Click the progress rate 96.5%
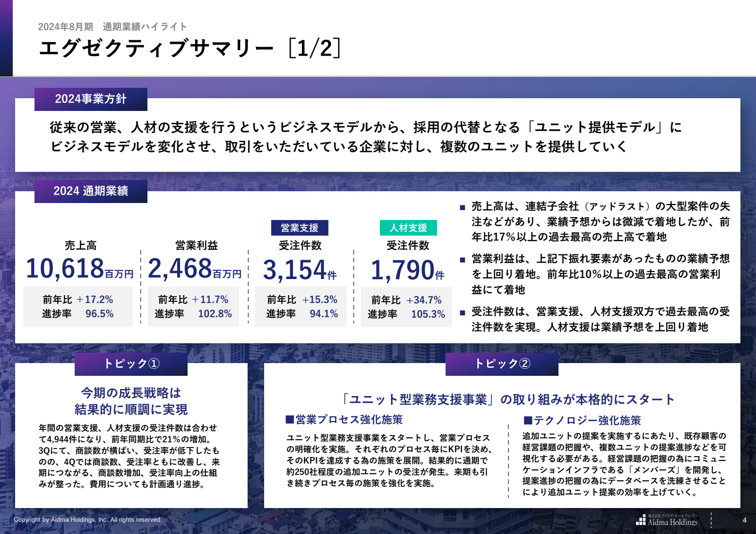The image size is (756, 534). pos(99,314)
